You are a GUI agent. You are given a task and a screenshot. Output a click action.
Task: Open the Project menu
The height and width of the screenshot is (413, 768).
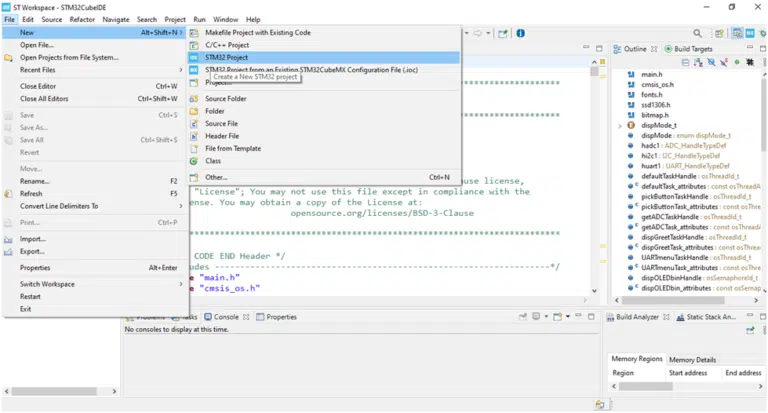(x=175, y=20)
